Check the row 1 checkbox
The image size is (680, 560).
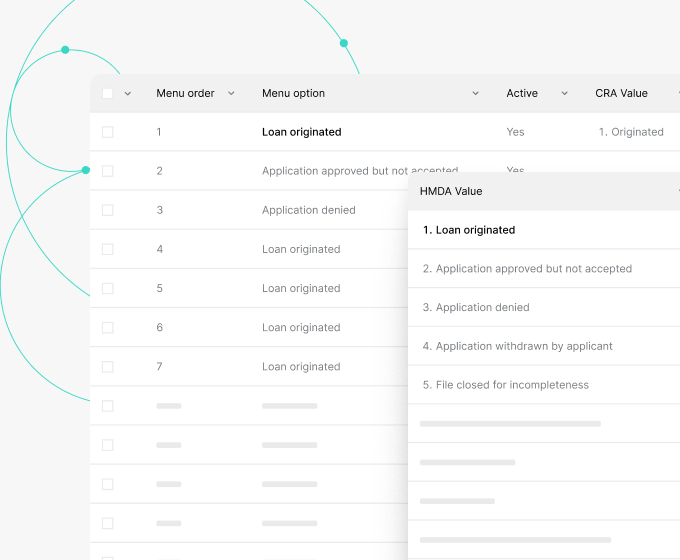pos(108,132)
